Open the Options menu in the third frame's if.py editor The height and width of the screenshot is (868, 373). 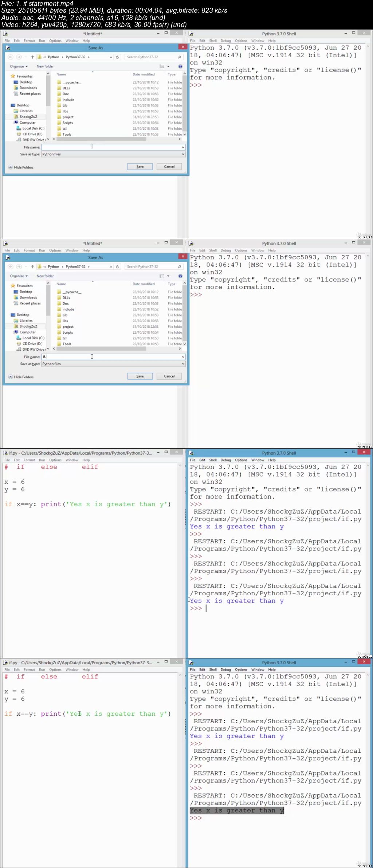55,460
